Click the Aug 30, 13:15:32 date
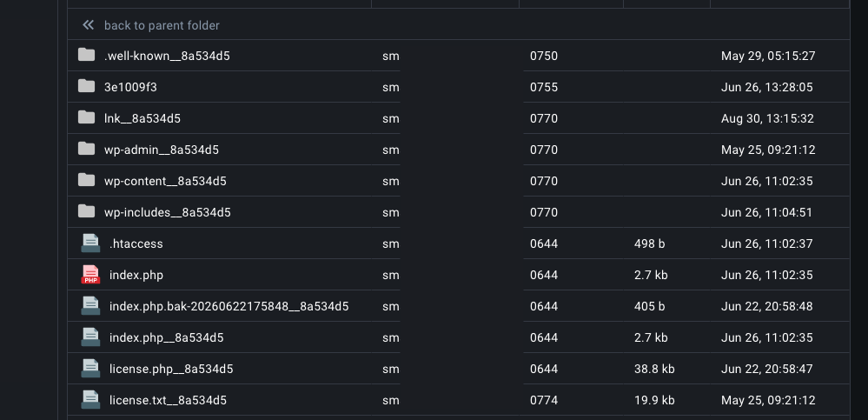Screen dimensions: 868x420 click(767, 119)
